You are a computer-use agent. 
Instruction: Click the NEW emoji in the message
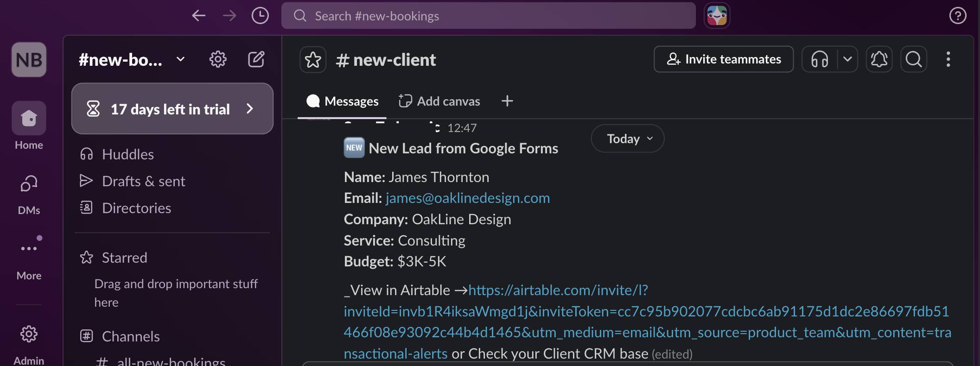pyautogui.click(x=354, y=148)
